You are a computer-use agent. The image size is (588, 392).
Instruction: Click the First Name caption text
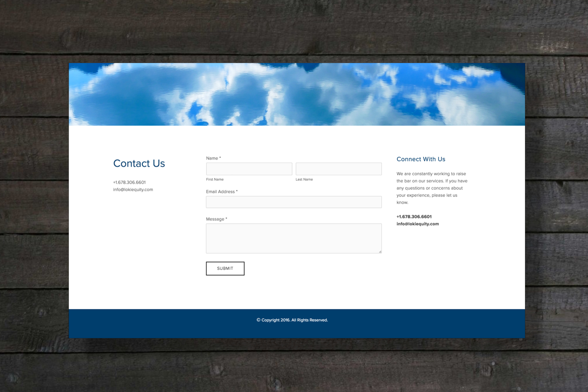point(215,179)
